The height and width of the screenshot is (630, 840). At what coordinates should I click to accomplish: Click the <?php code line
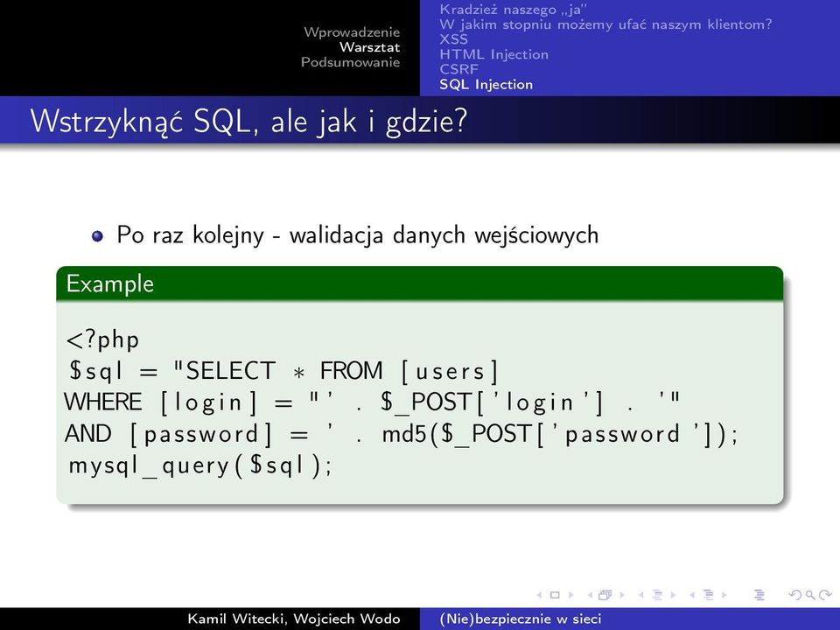[x=102, y=340]
